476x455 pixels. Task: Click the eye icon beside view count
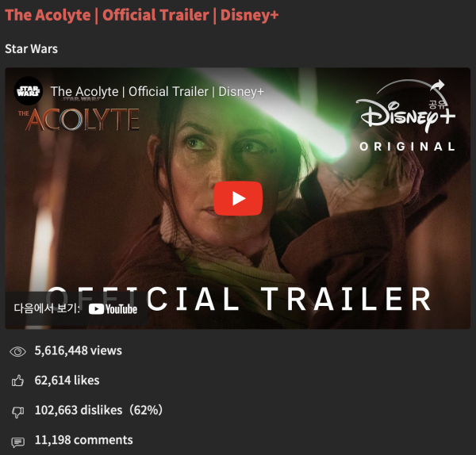pyautogui.click(x=17, y=351)
